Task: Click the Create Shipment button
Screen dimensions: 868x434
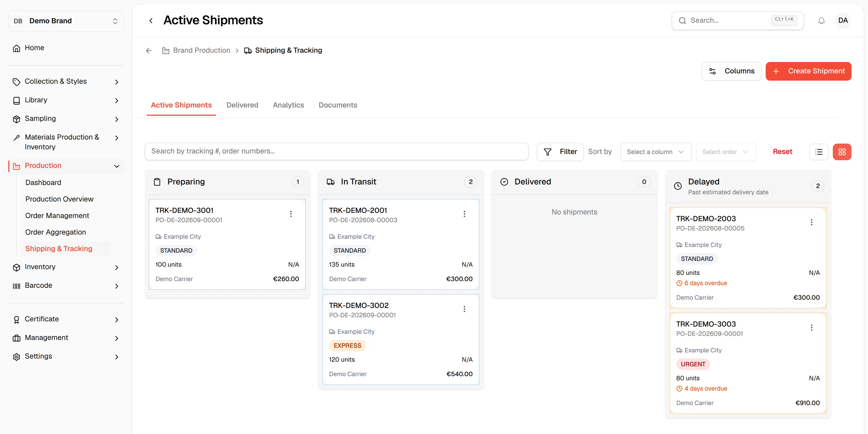Action: click(x=808, y=71)
